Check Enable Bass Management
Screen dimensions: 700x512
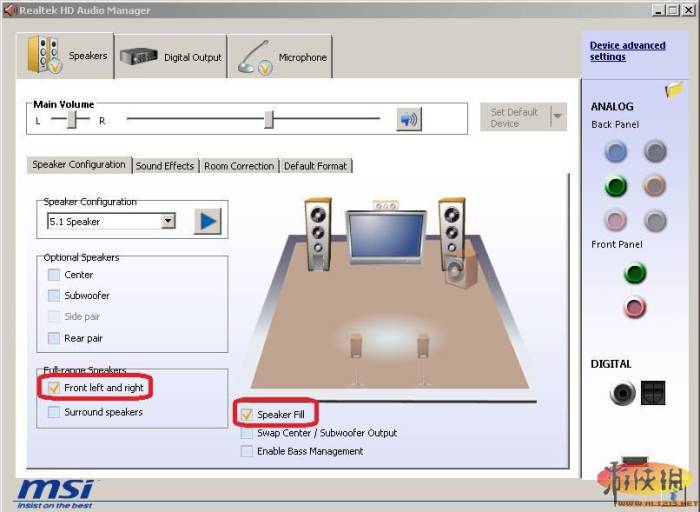247,451
